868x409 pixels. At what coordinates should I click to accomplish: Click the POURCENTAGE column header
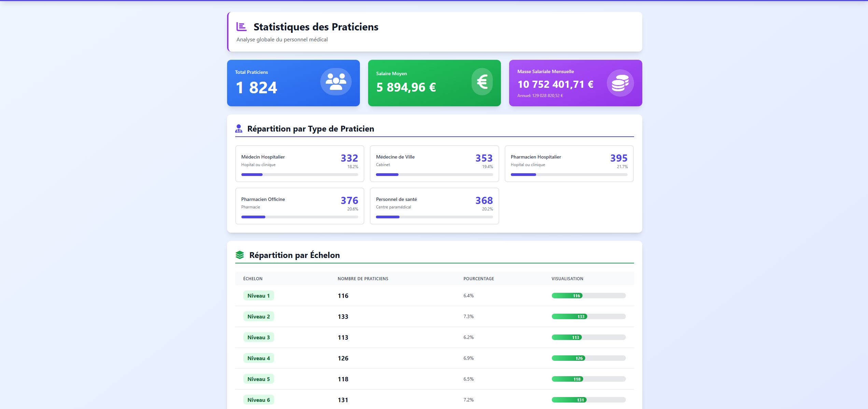tap(478, 278)
